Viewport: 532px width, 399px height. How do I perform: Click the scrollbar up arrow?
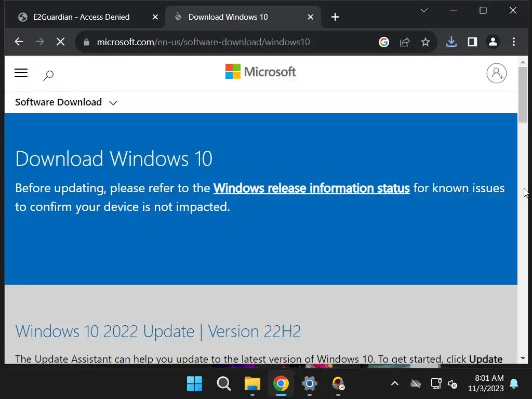coord(523,62)
